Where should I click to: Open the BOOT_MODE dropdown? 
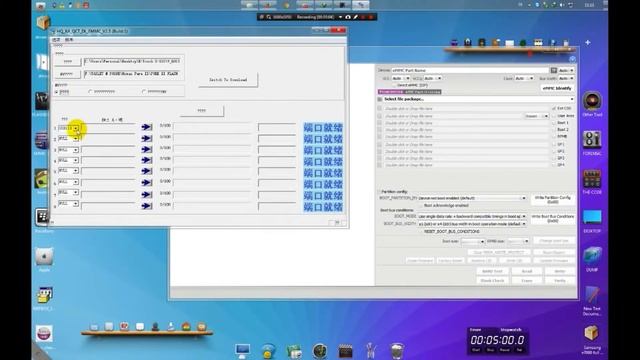pyautogui.click(x=524, y=216)
